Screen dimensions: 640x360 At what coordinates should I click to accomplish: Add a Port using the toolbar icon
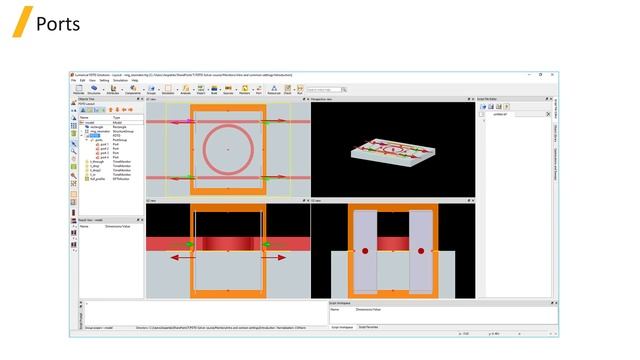tap(259, 89)
